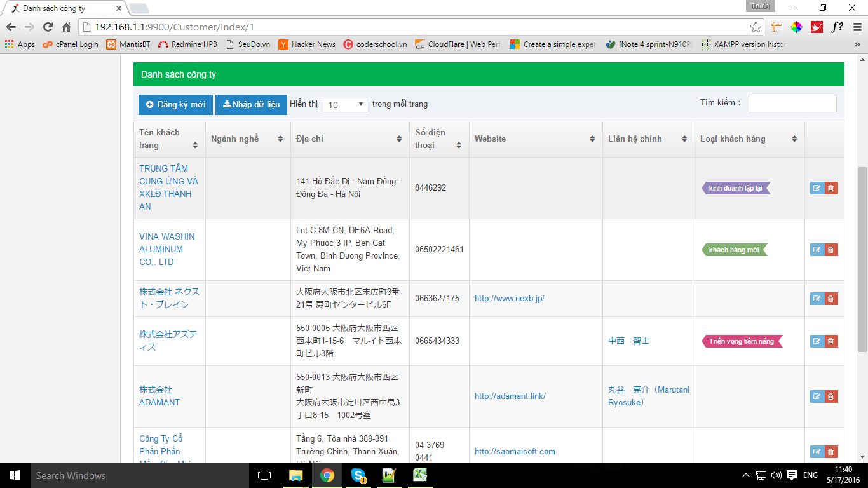
Task: Switch to the Danh sách công ty tab
Action: point(64,8)
